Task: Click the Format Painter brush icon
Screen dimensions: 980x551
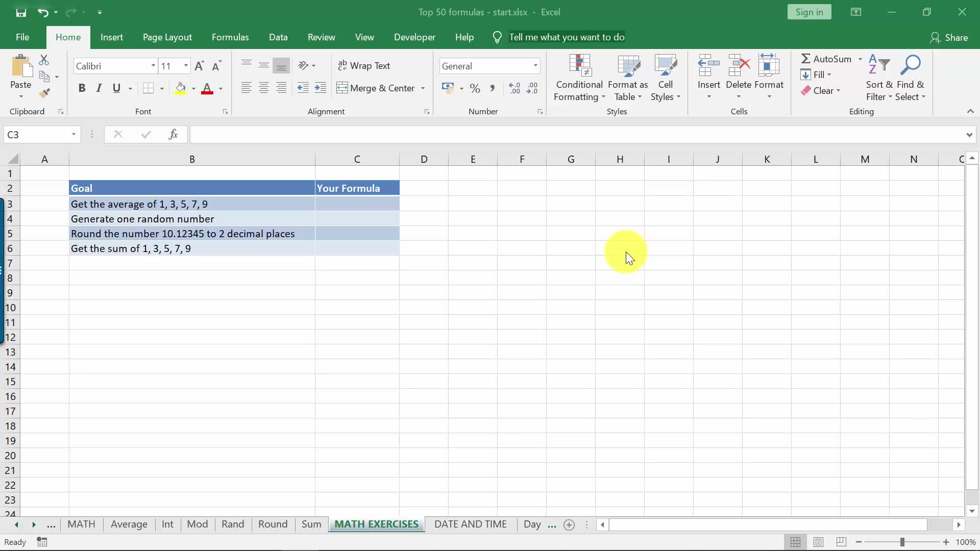Action: pyautogui.click(x=44, y=93)
